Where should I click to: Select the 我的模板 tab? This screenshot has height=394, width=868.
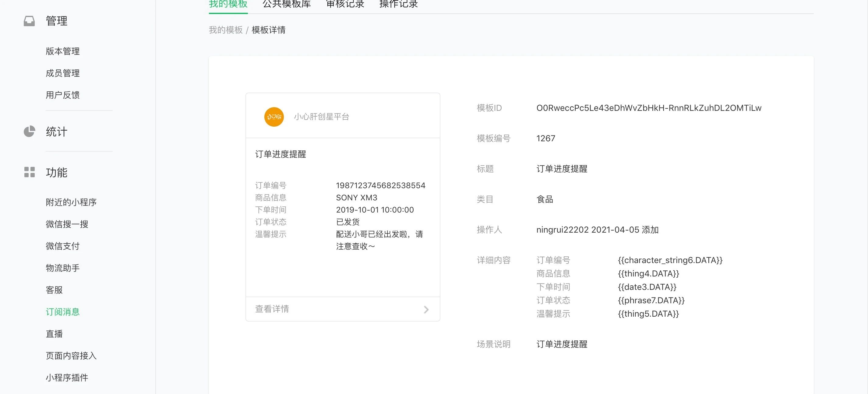(x=228, y=5)
